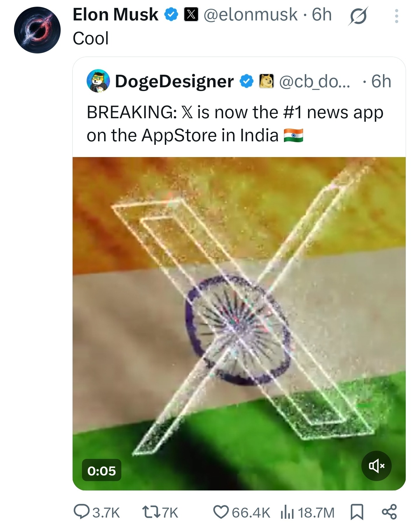420x531 pixels.
Task: Tap Elon Musk's blue verified badge
Action: [171, 15]
